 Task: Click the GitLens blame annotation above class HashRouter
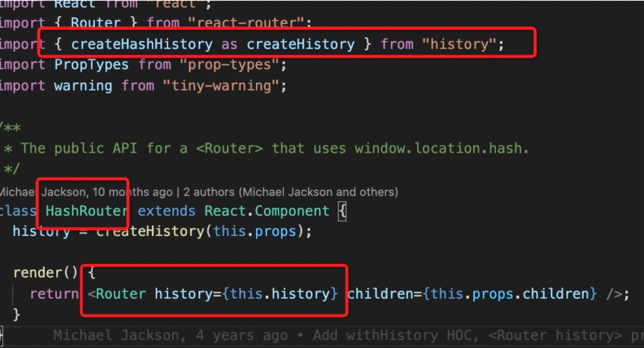pyautogui.click(x=199, y=192)
